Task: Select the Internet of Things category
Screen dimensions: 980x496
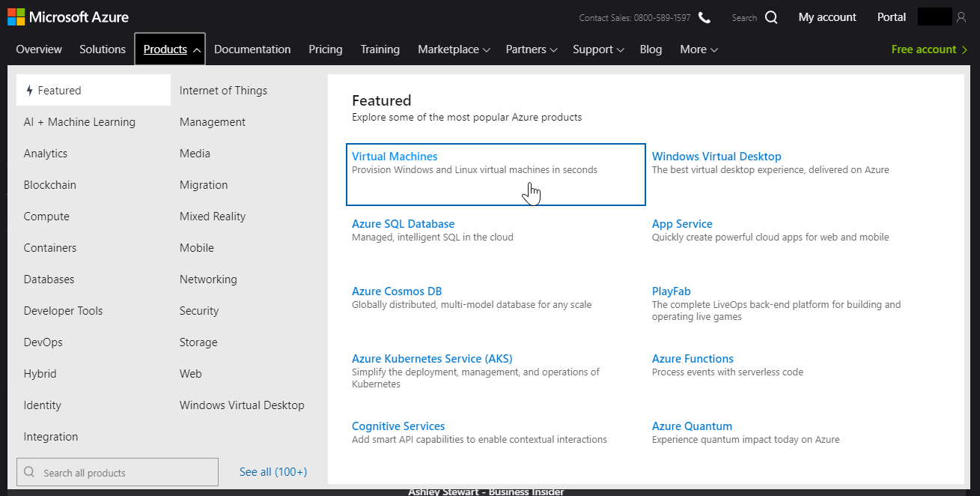Action: (223, 91)
